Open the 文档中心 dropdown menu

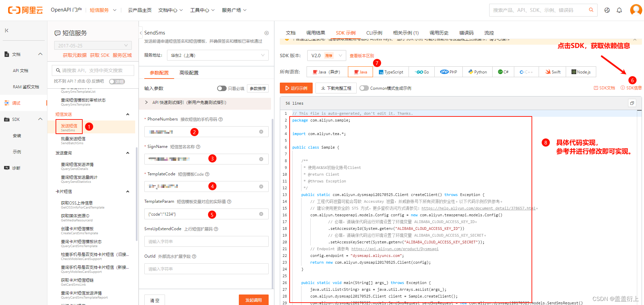170,10
